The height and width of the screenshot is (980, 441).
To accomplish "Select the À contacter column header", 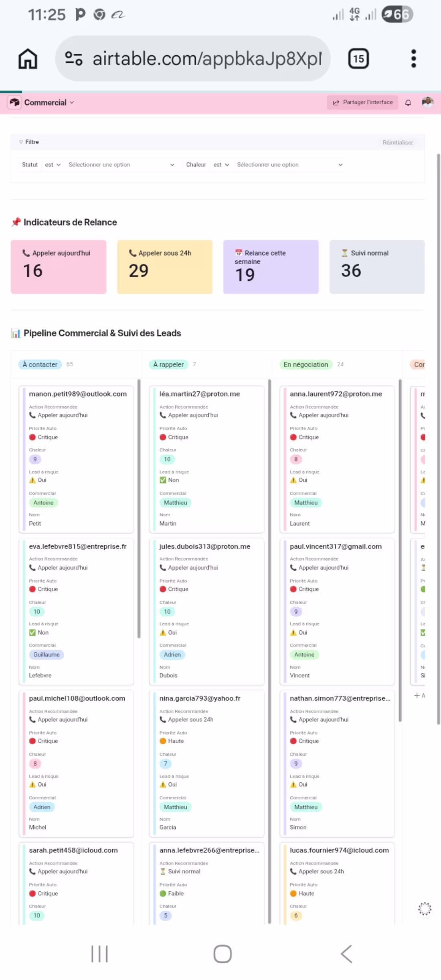I will pyautogui.click(x=40, y=364).
